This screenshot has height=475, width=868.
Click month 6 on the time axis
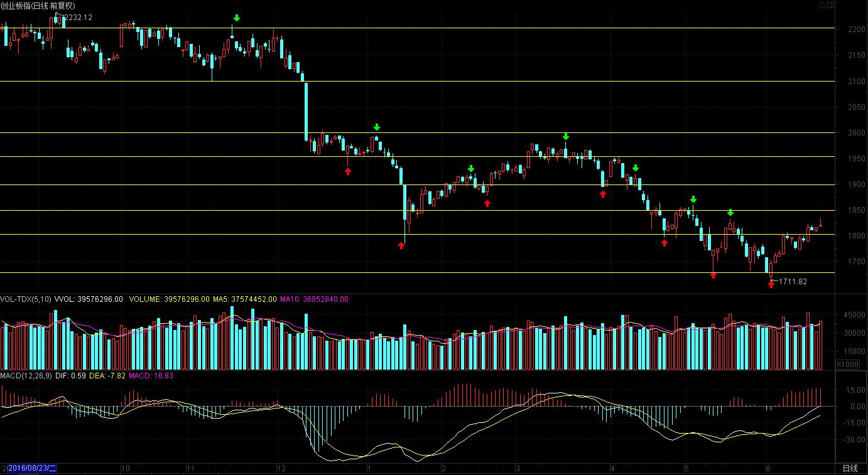click(768, 469)
